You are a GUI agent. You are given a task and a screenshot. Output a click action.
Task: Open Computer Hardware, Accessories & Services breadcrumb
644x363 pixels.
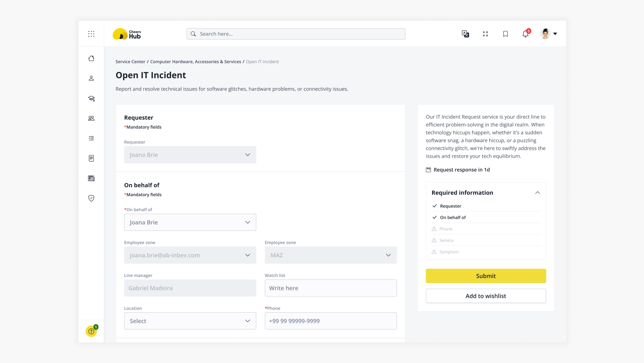pyautogui.click(x=195, y=62)
